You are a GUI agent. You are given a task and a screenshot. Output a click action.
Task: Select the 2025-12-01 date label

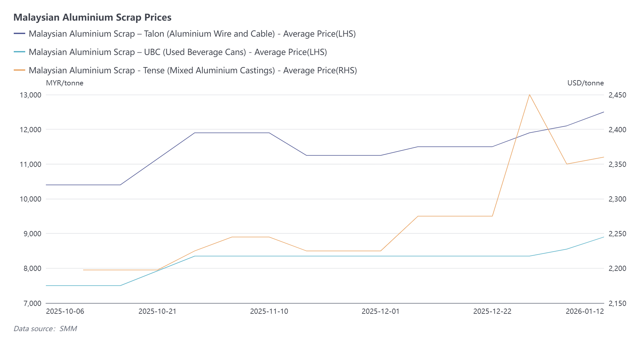click(x=380, y=311)
